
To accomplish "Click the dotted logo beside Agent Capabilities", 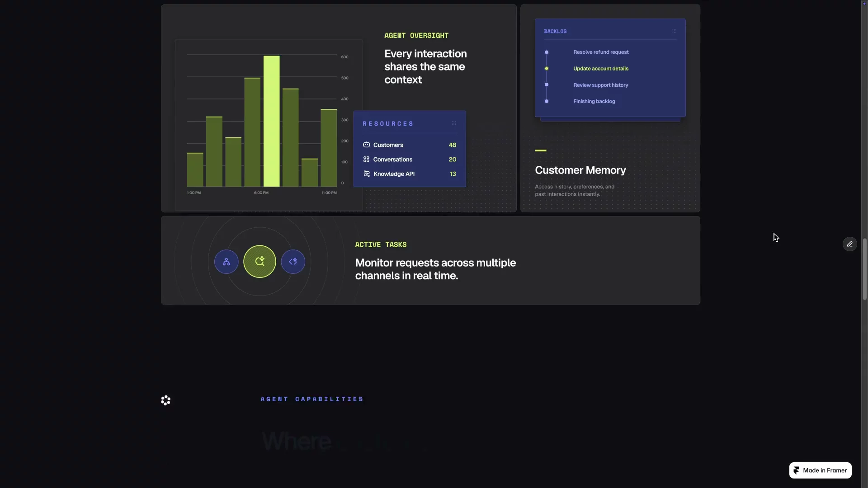I will click(165, 400).
